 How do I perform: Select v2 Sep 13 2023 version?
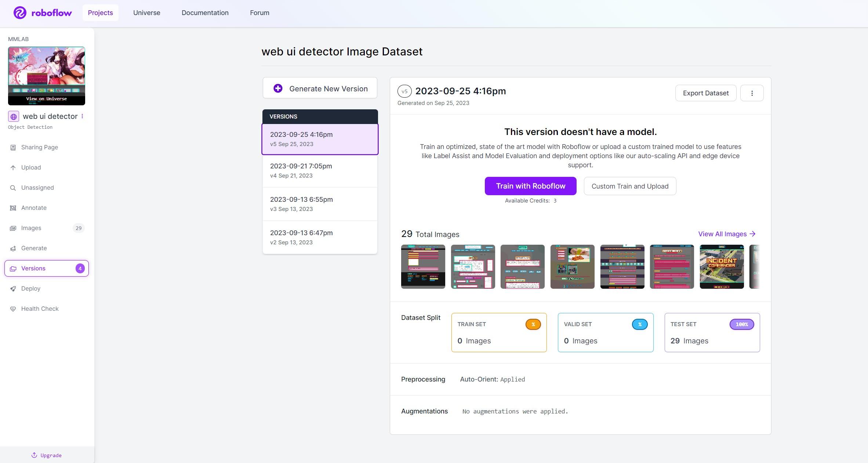[x=320, y=237]
